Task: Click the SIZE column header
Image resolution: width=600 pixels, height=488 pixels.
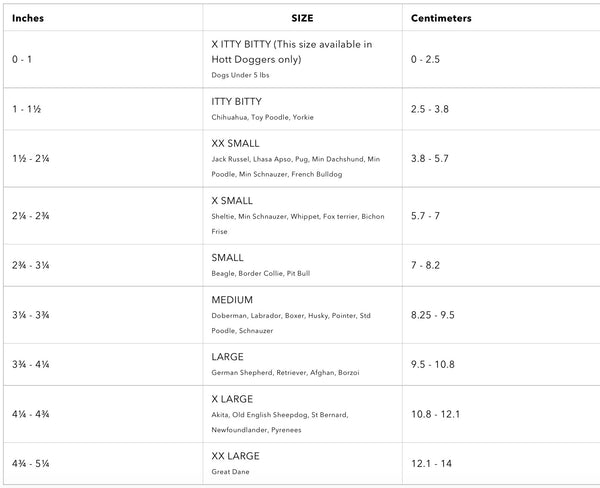Action: click(302, 18)
